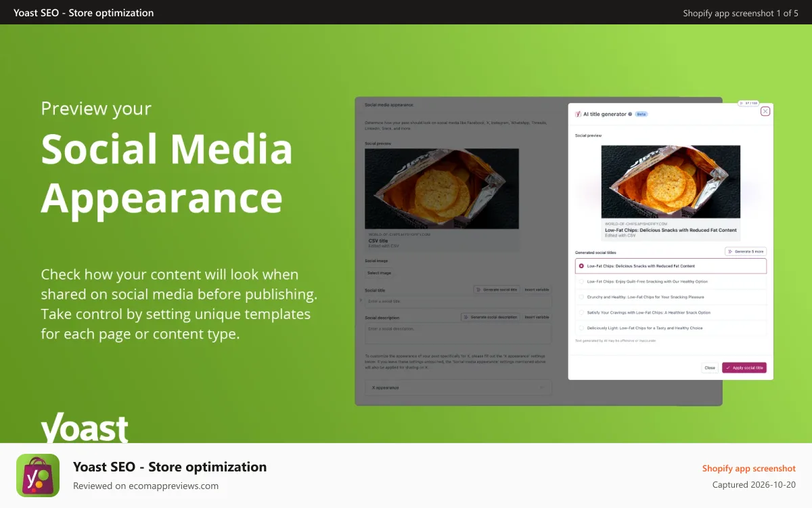The height and width of the screenshot is (508, 812).
Task: Select "Low-Fat Chips: Delicious Snacks with Reduced Fat Content" radio option
Action: point(581,266)
